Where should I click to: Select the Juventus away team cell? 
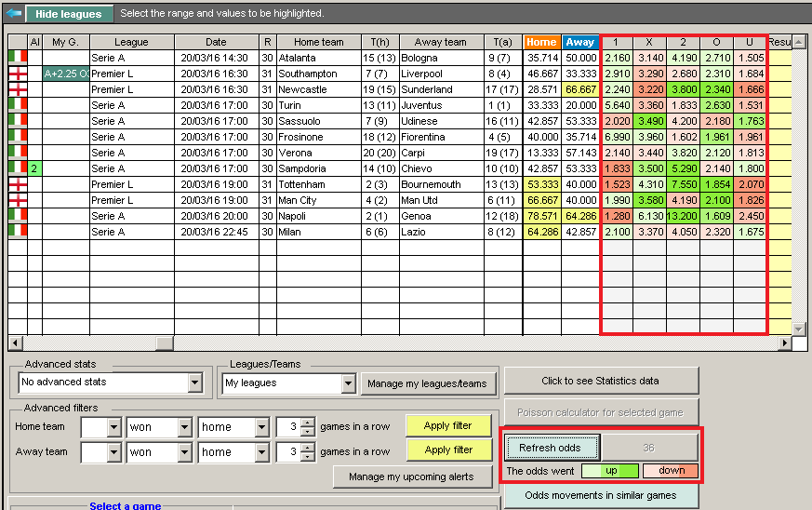click(x=441, y=105)
